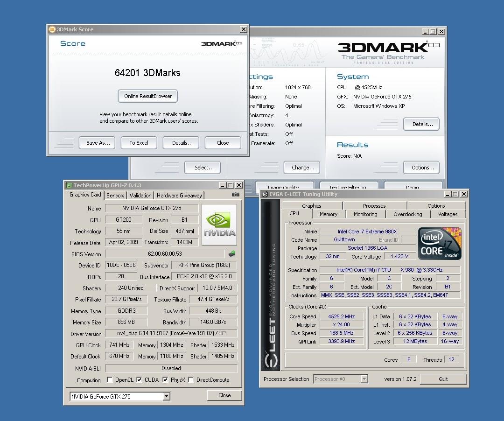
Task: Click the EVGA E-LEET title bar icon
Action: [x=265, y=194]
